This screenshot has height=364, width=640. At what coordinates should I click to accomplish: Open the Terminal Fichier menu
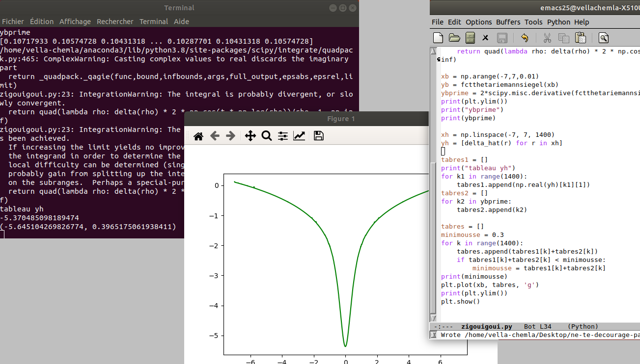pos(13,22)
